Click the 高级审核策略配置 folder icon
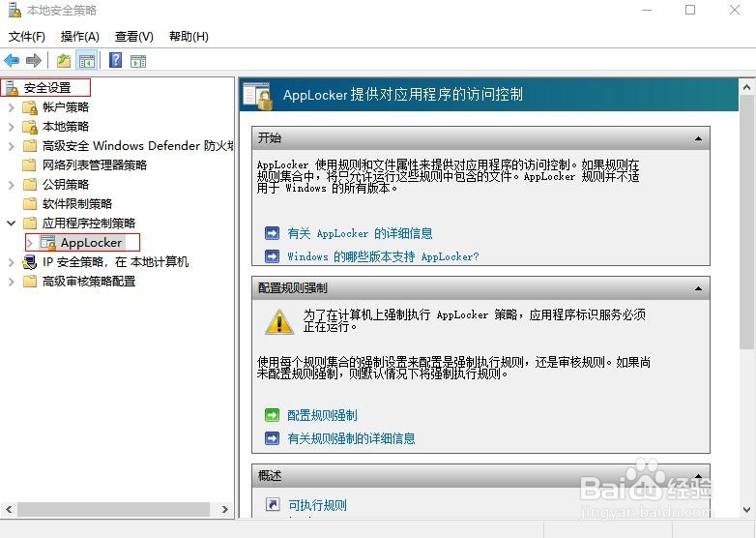 [29, 282]
